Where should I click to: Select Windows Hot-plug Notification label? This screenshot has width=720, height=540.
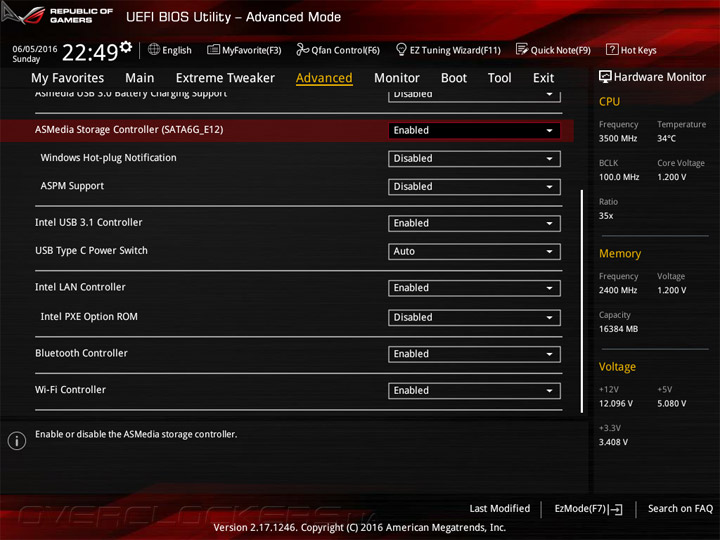[108, 158]
